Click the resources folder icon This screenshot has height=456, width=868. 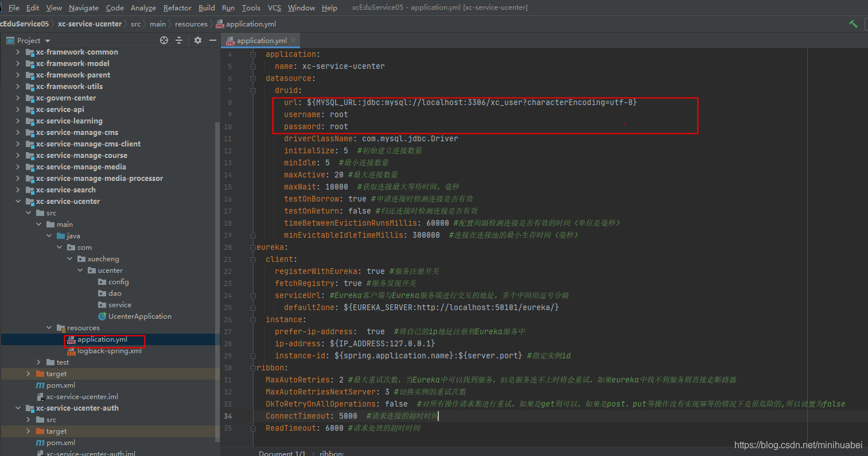click(61, 328)
